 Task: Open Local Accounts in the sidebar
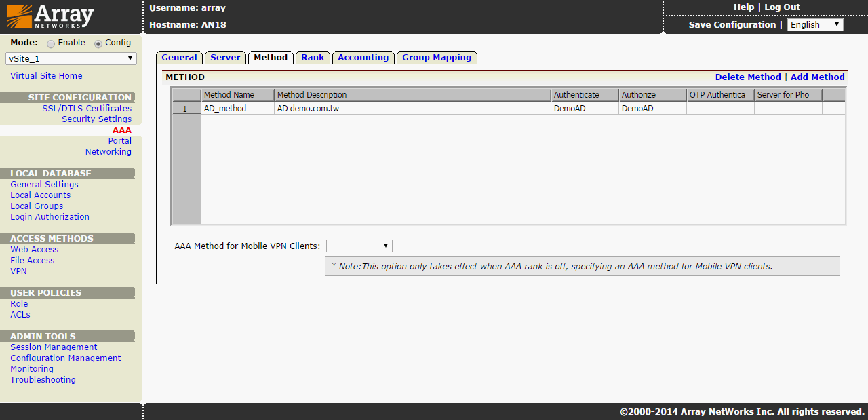(x=40, y=195)
